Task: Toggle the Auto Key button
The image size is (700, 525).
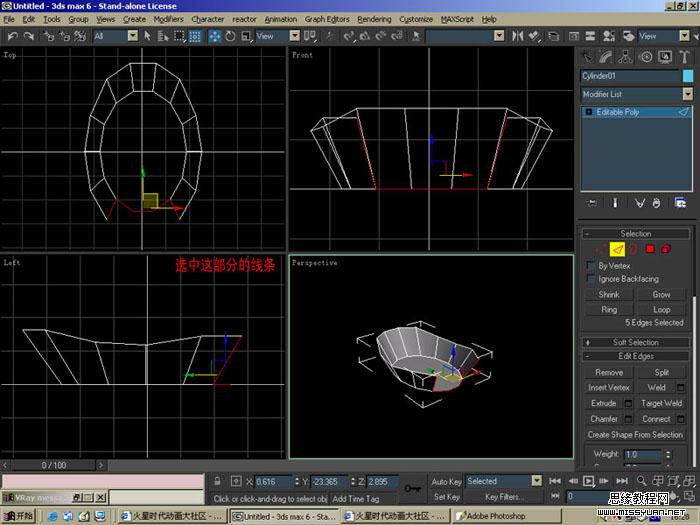Action: tap(446, 481)
